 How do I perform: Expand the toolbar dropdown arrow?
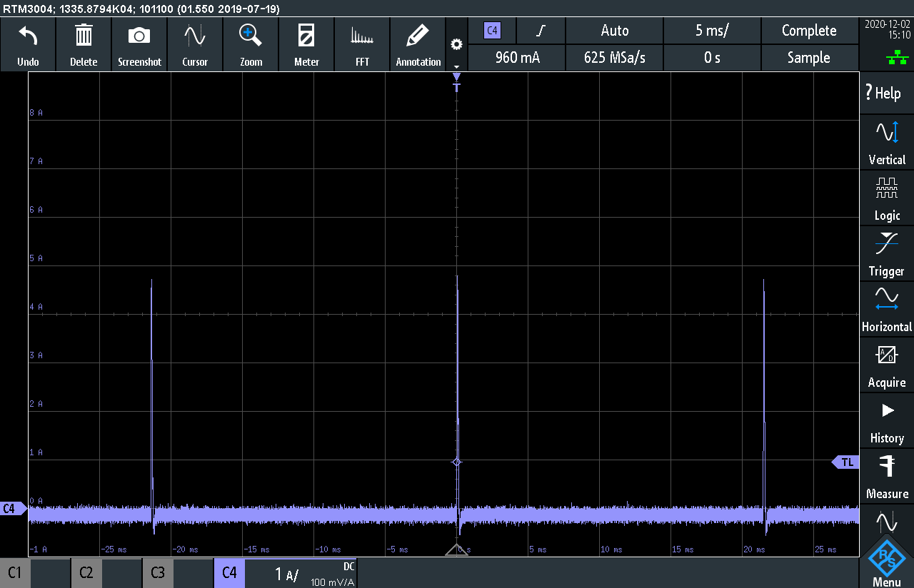tap(456, 66)
